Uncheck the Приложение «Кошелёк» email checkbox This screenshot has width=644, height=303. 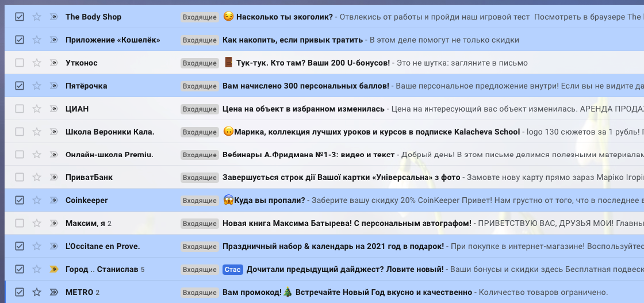(x=20, y=40)
